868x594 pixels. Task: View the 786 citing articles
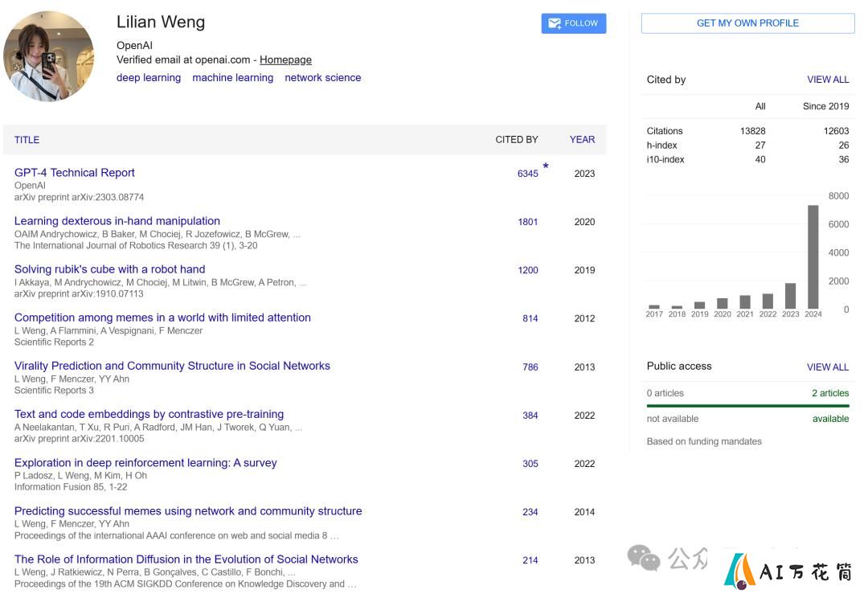[x=530, y=367]
